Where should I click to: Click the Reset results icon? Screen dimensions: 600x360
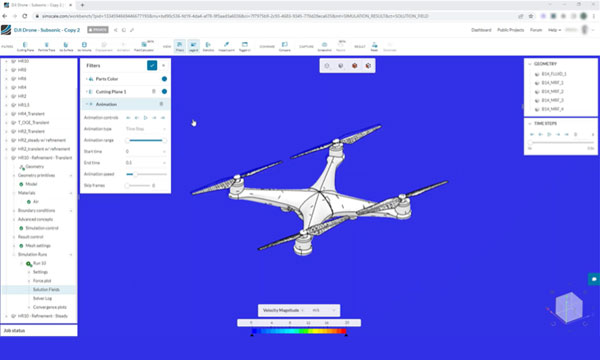click(x=374, y=47)
